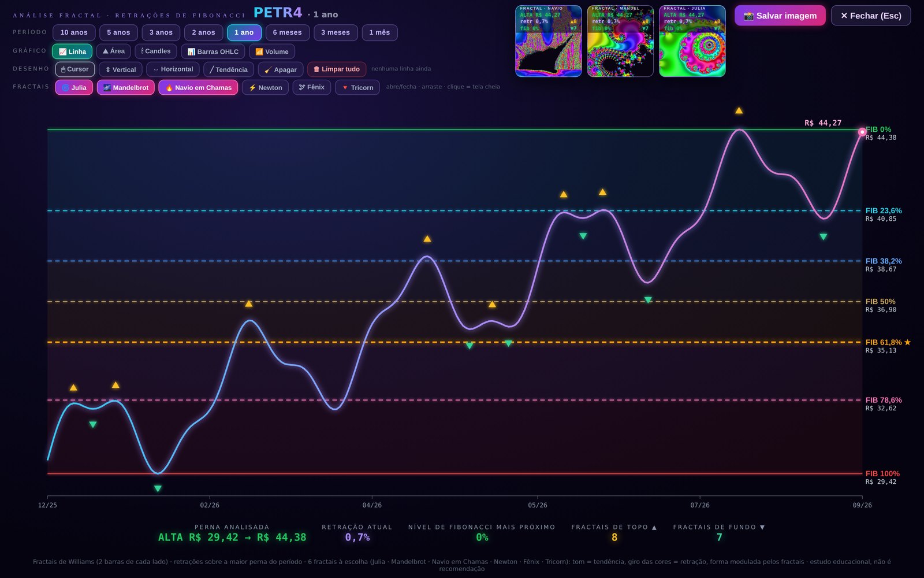Click the R$ 36,90 price value

coord(881,310)
